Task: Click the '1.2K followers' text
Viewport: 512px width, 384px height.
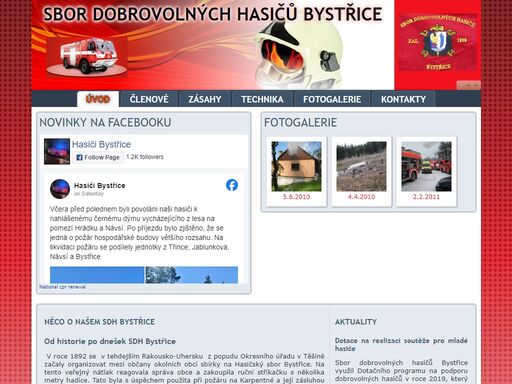Action: click(x=145, y=157)
